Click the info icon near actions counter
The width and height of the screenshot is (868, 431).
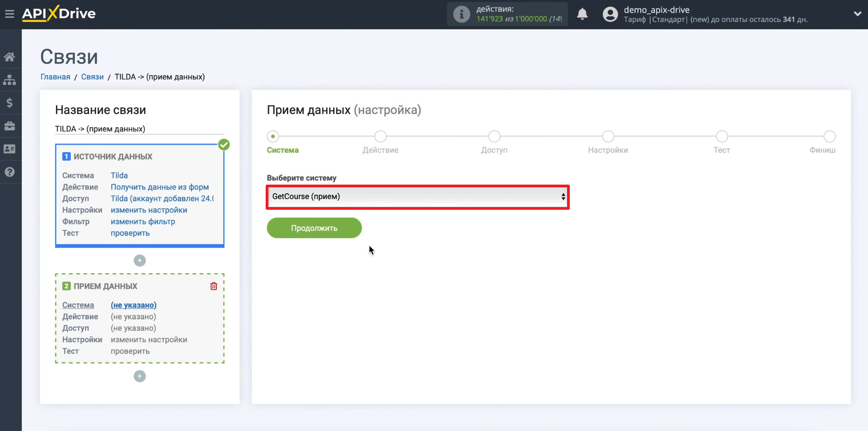tap(461, 14)
